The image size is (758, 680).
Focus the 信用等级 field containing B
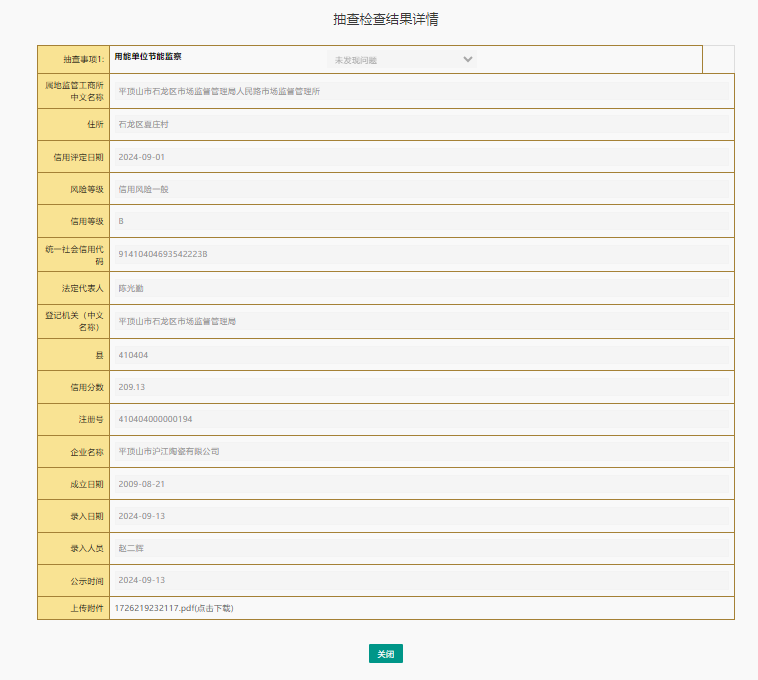pos(421,221)
